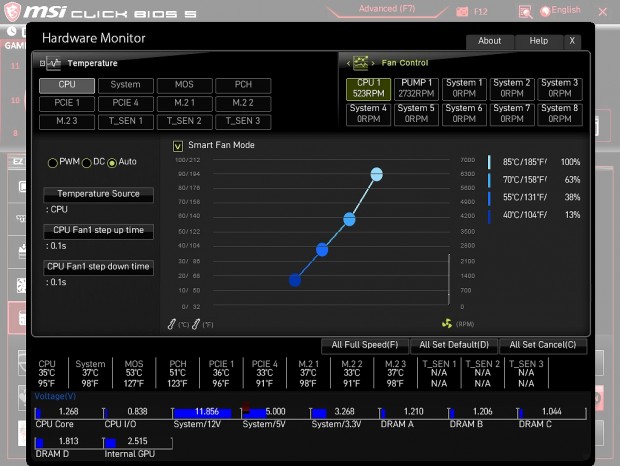Click the F12 screenshot camera icon
Screen dimensions: 620x466
pyautogui.click(x=462, y=12)
